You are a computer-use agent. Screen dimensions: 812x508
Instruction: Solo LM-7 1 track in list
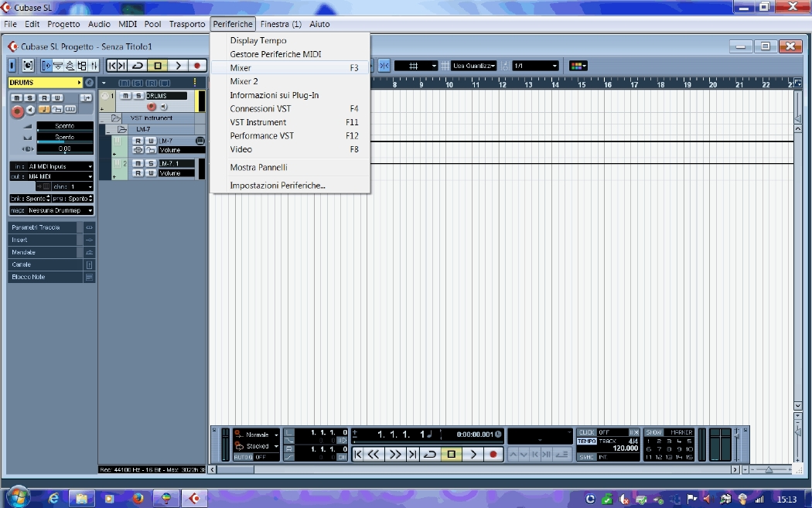152,164
